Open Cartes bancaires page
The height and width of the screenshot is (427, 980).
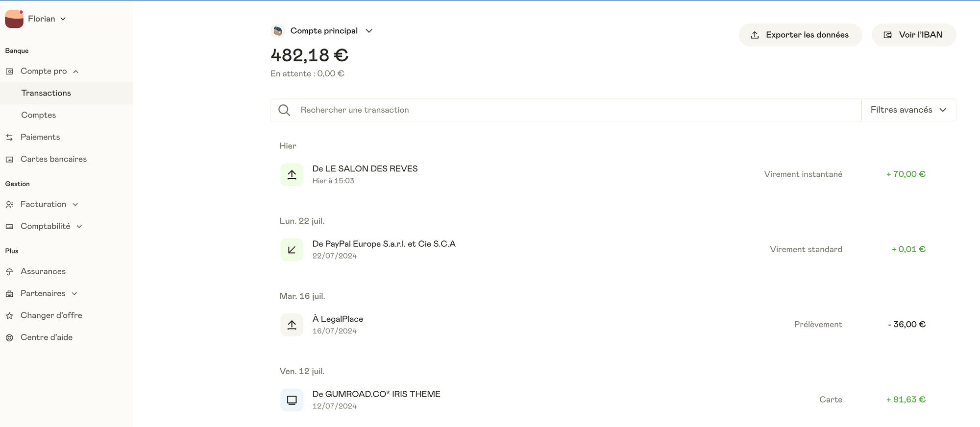53,159
